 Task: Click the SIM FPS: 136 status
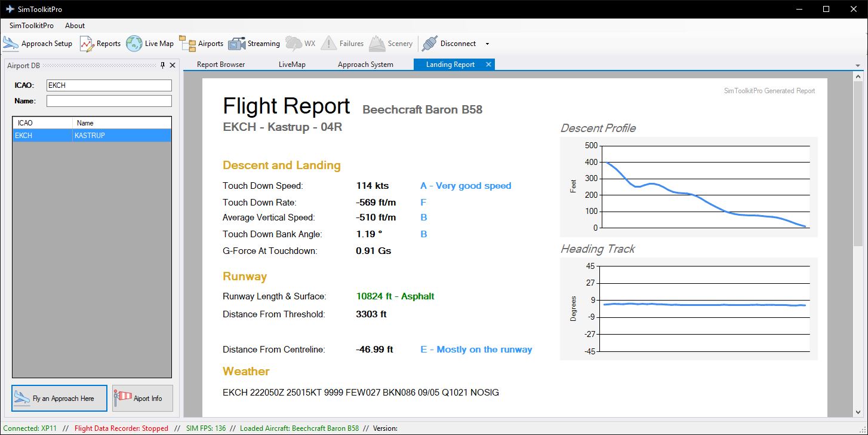click(206, 428)
